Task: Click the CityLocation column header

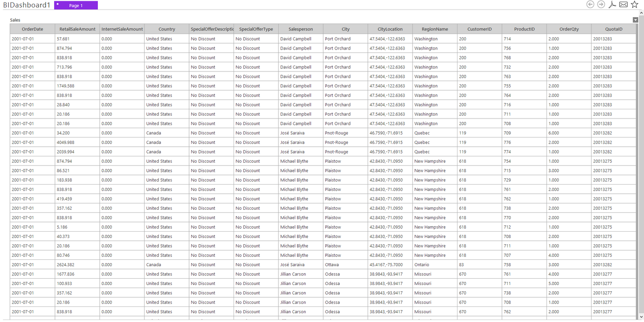Action: tap(390, 29)
